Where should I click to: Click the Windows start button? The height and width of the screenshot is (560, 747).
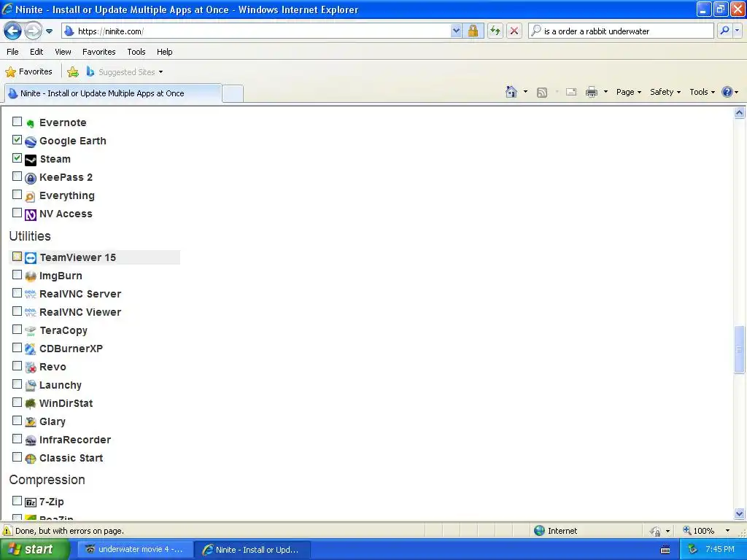[x=35, y=549]
